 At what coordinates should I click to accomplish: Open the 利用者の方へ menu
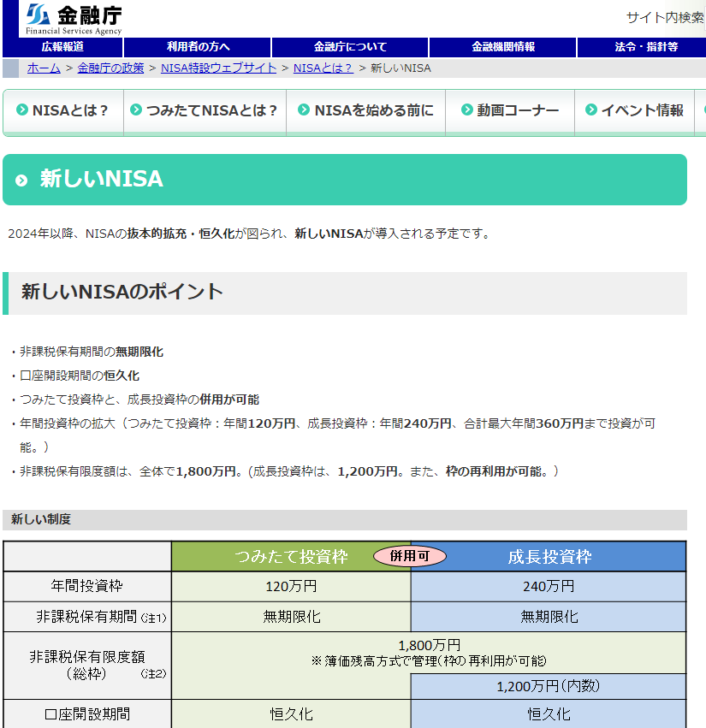pyautogui.click(x=198, y=47)
